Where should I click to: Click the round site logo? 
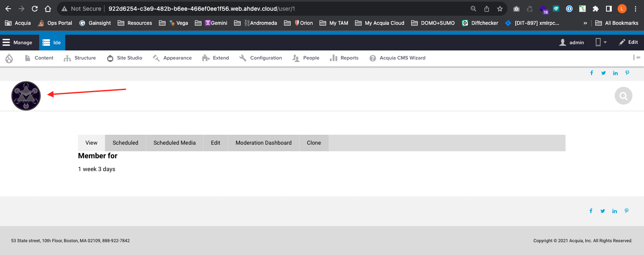tap(26, 96)
